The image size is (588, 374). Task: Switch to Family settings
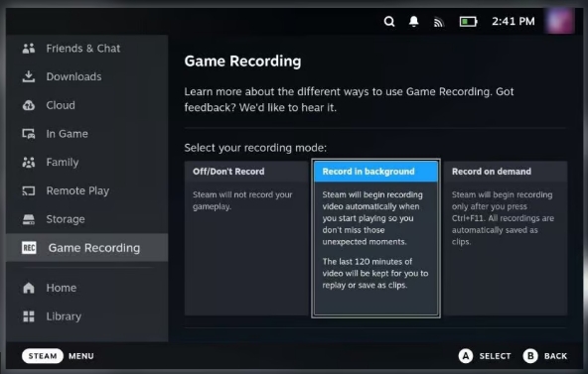pos(87,162)
